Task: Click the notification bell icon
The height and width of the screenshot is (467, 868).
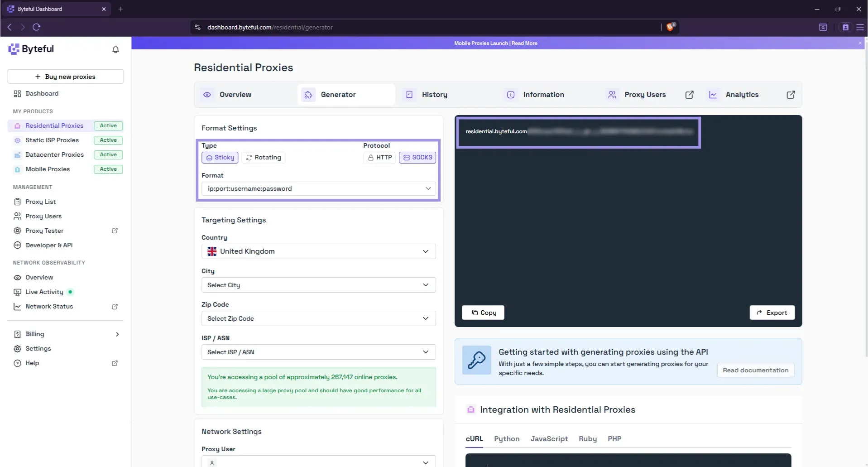Action: [115, 49]
